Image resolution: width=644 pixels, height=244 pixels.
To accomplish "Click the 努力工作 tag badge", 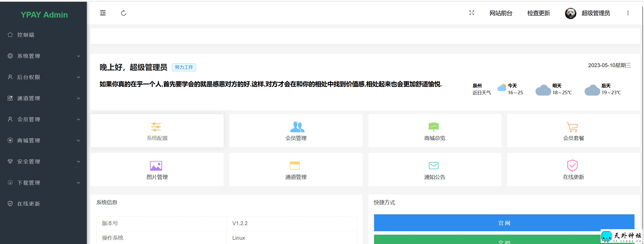I will click(x=184, y=67).
